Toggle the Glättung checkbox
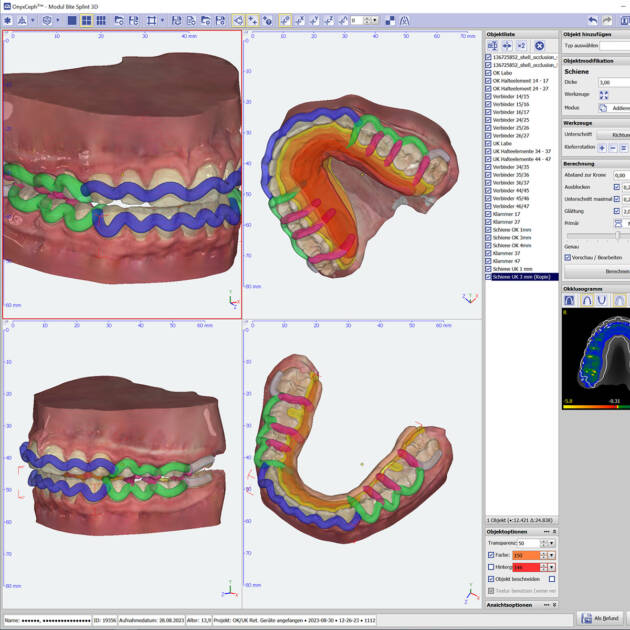Image resolution: width=630 pixels, height=630 pixels. [x=617, y=211]
